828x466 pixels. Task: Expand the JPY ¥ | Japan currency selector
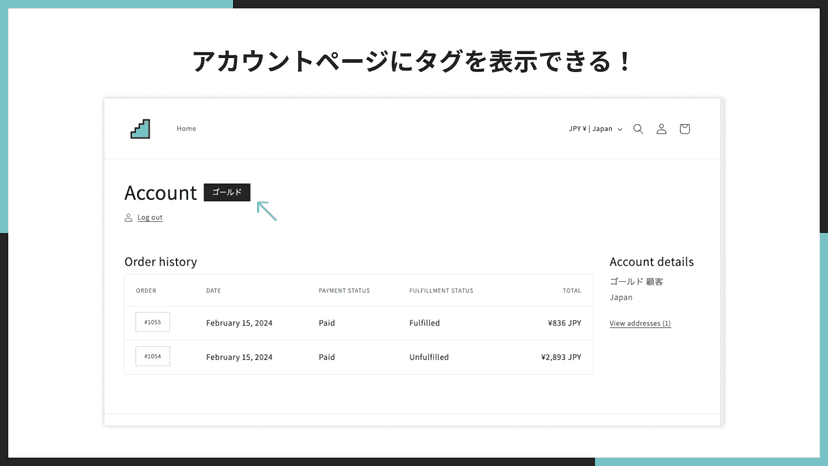click(595, 129)
